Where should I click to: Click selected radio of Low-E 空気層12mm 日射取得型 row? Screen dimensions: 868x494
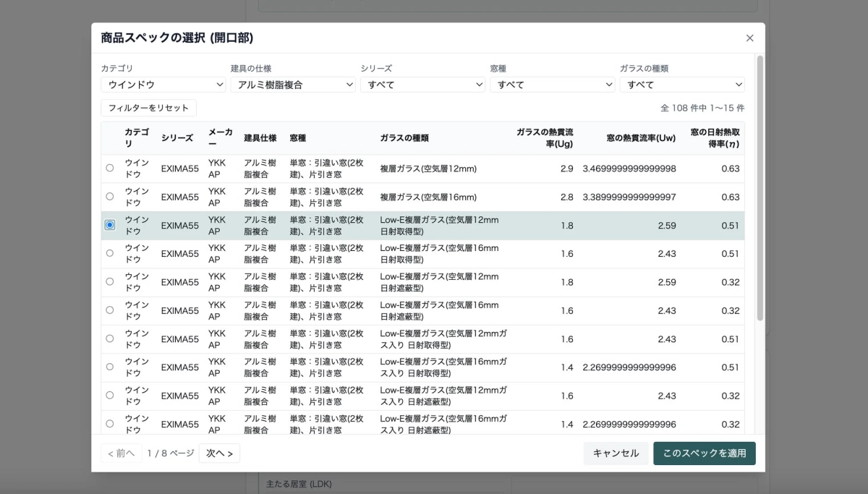click(x=110, y=225)
